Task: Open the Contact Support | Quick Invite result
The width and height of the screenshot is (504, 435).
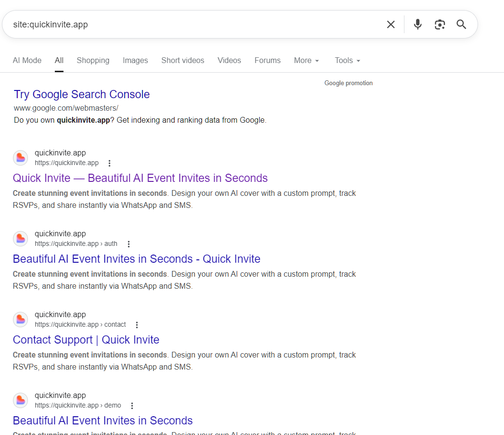Action: click(x=86, y=340)
